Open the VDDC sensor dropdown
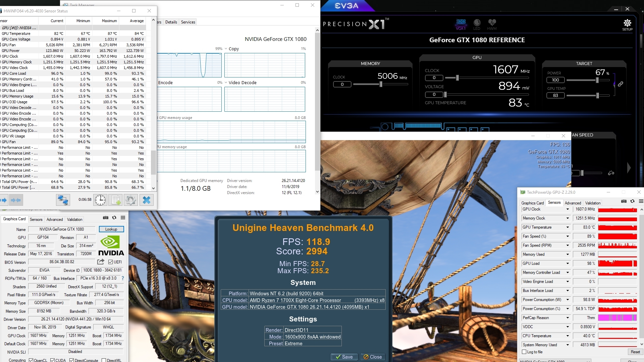644x362 pixels. coord(568,327)
